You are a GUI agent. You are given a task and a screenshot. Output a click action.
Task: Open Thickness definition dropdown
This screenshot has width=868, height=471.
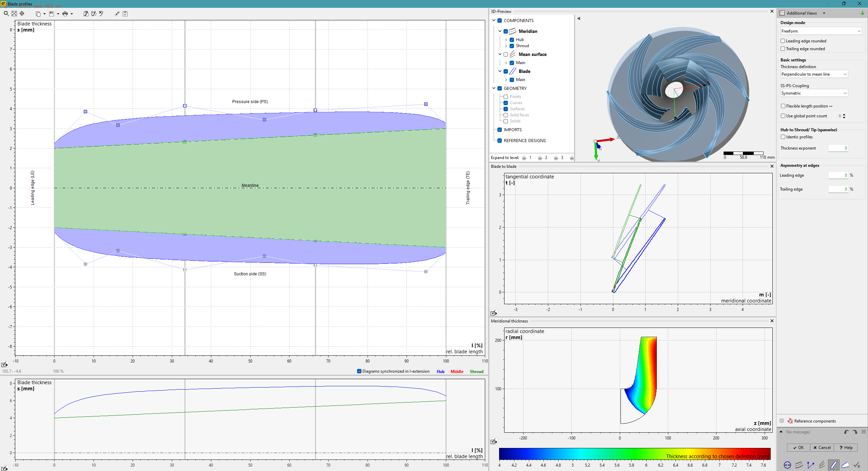[814, 74]
